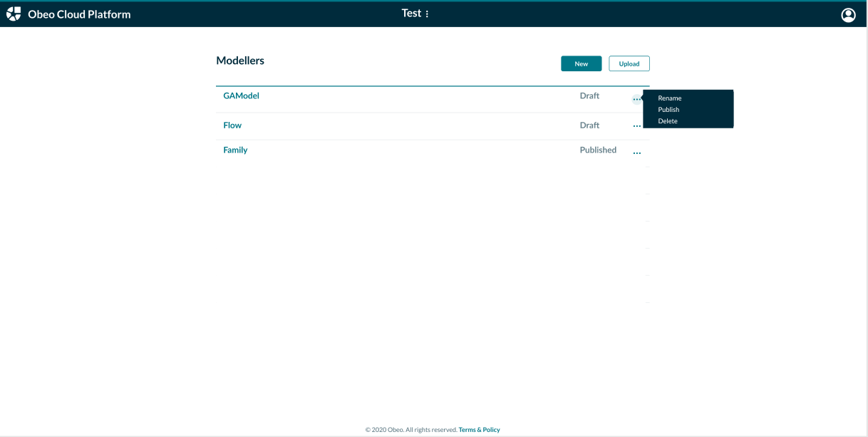This screenshot has width=868, height=437.
Task: Select Publish from the context menu
Action: coord(668,109)
